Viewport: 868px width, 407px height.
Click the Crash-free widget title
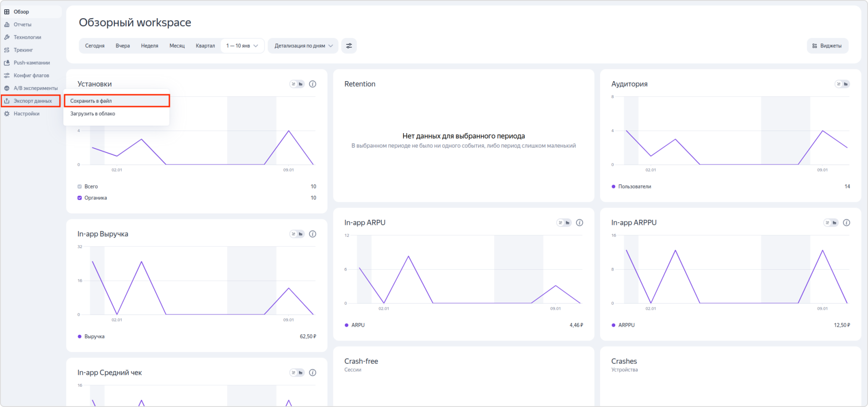[x=361, y=361]
